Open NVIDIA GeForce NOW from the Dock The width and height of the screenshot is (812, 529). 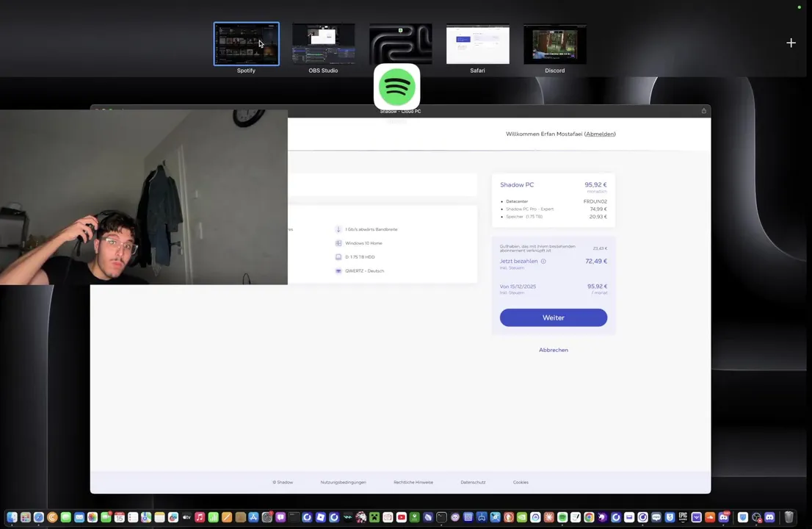click(x=522, y=517)
